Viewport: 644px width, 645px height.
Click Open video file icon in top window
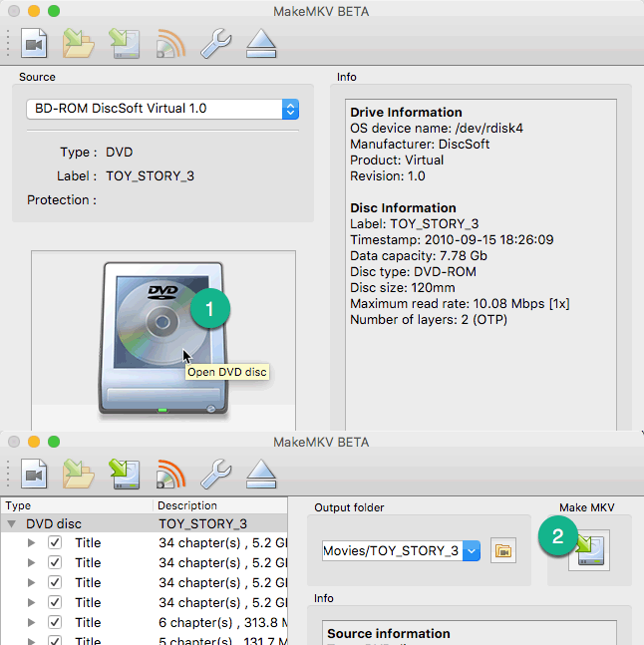point(34,43)
